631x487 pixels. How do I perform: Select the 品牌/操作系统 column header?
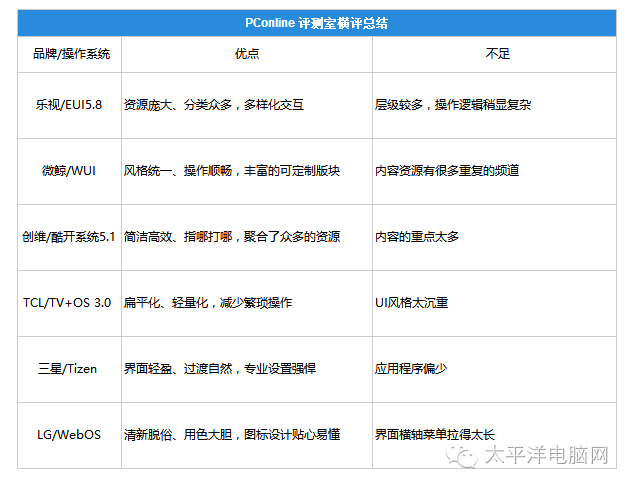[69, 53]
